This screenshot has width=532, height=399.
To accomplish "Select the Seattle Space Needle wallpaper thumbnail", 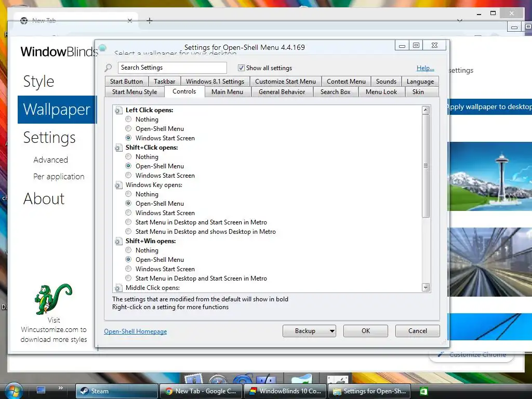I will pos(490,177).
